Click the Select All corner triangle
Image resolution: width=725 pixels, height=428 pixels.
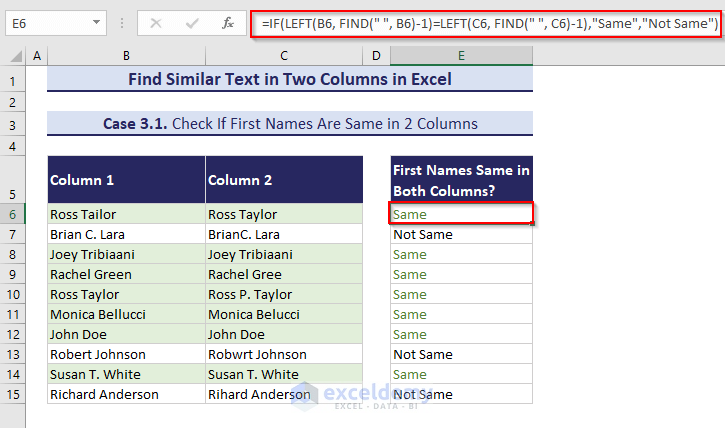point(13,57)
